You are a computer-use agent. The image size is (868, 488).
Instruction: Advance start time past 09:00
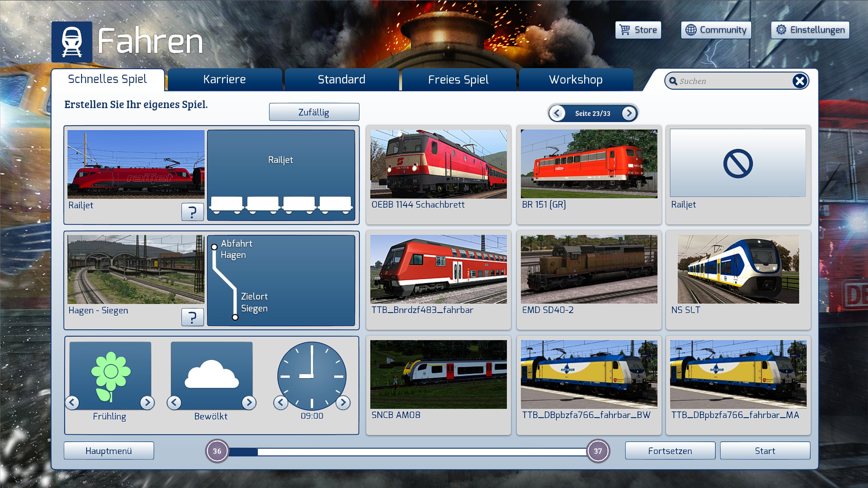[343, 403]
